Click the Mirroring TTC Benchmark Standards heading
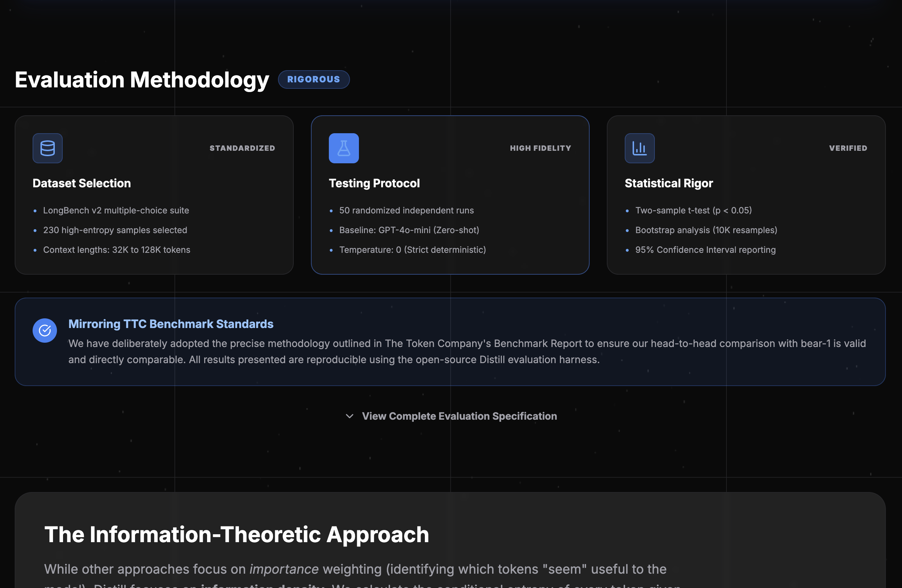The image size is (902, 588). point(171,324)
